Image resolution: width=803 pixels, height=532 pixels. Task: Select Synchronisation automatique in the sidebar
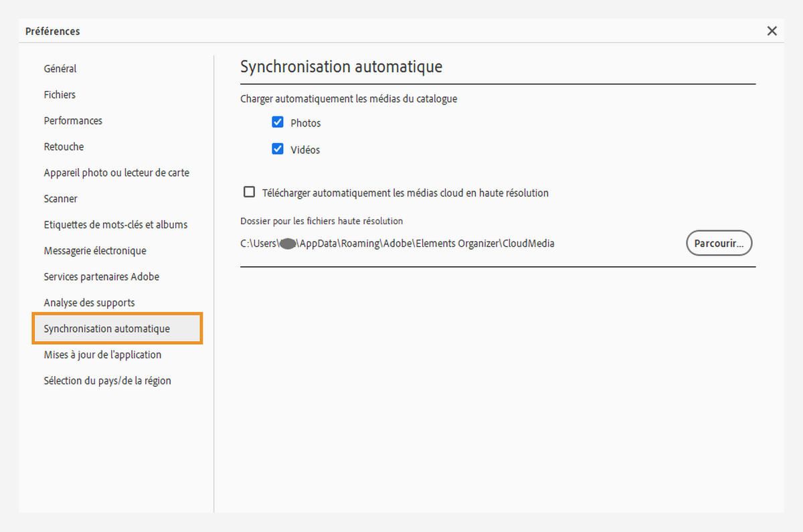[x=116, y=329]
